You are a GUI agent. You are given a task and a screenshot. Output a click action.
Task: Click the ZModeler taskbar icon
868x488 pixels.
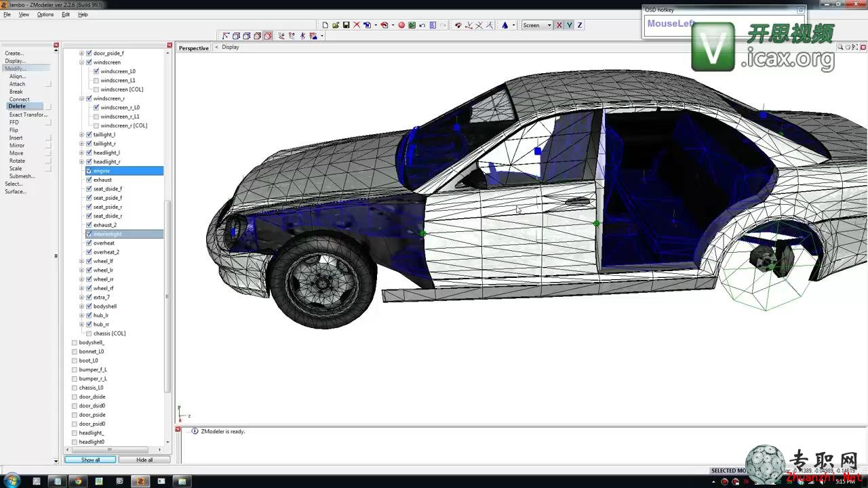tap(140, 481)
